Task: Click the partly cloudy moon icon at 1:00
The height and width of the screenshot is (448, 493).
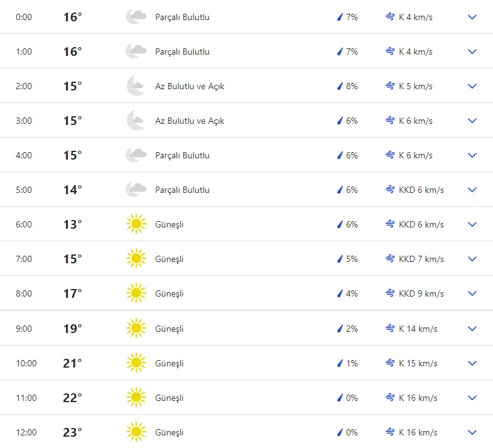Action: click(x=136, y=52)
